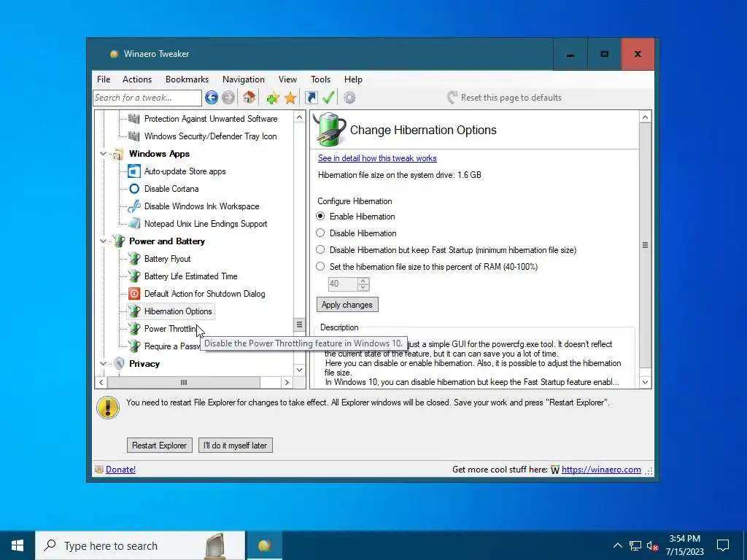Click the tree vertical scrollbar thumb
The height and width of the screenshot is (560, 747).
[x=299, y=324]
